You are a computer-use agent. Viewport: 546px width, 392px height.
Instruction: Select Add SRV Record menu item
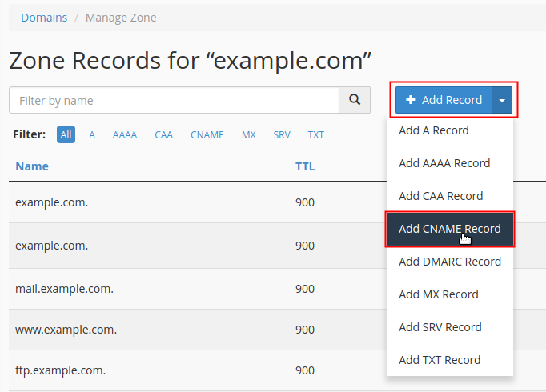tap(440, 327)
